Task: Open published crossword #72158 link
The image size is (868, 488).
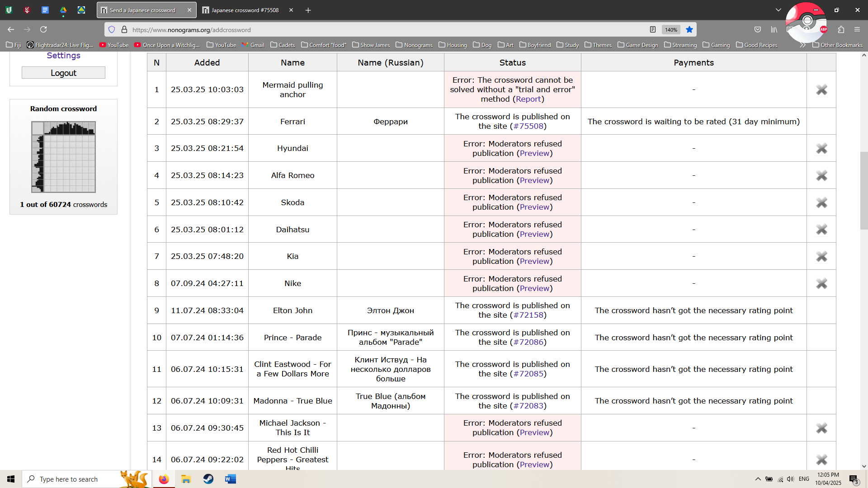Action: (528, 315)
